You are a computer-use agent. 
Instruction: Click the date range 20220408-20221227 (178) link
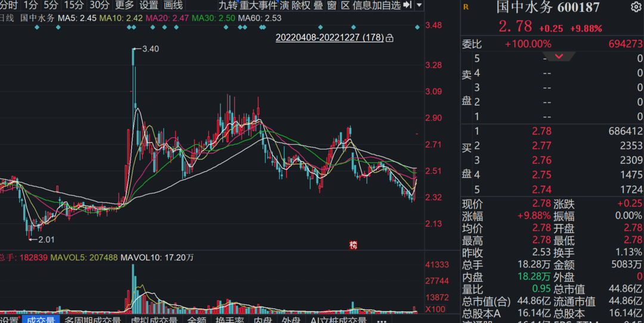[329, 38]
